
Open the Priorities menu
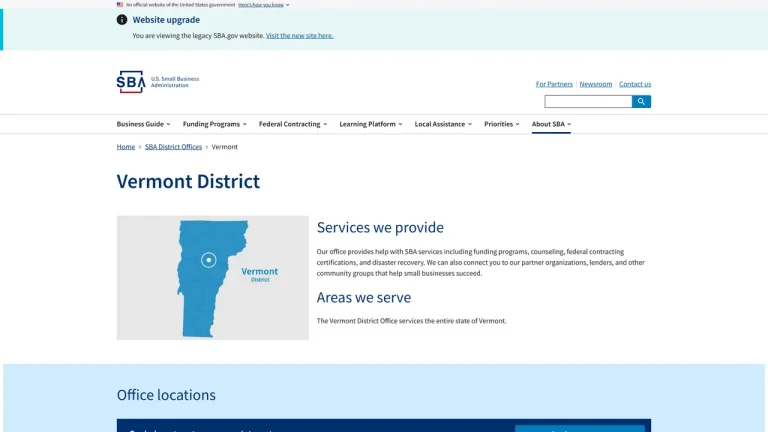[502, 124]
